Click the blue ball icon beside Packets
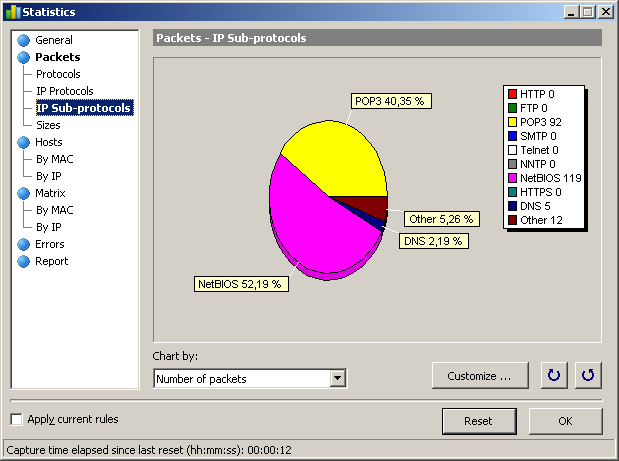This screenshot has height=461, width=619. pos(24,57)
